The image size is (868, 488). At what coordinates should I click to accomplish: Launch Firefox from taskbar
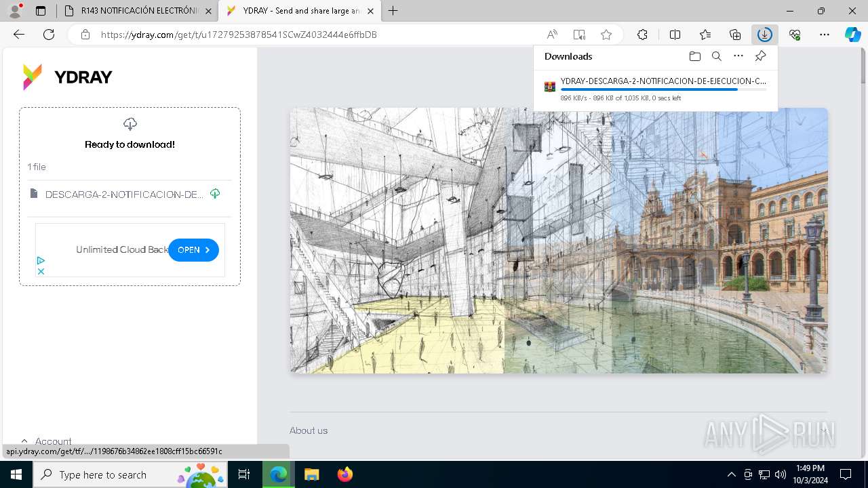point(344,474)
